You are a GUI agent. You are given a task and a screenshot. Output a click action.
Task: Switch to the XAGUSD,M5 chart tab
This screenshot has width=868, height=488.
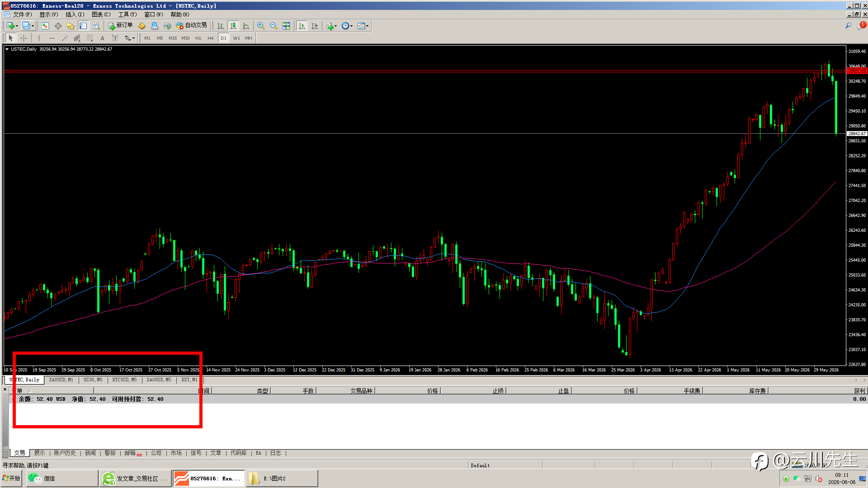159,380
